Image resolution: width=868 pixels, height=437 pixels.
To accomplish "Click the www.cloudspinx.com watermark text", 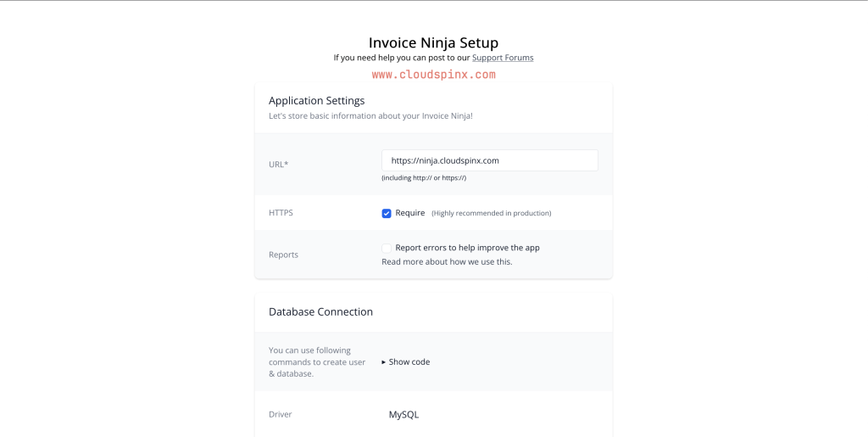I will pyautogui.click(x=433, y=75).
